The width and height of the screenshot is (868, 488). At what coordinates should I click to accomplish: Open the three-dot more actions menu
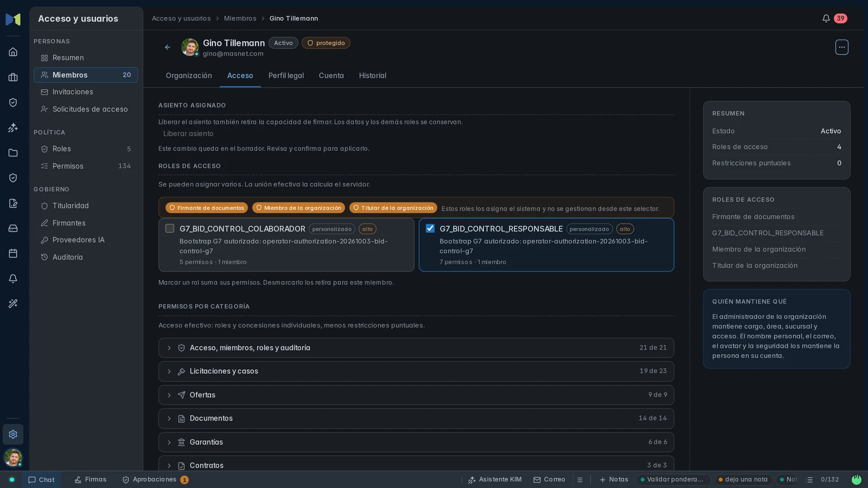click(841, 47)
